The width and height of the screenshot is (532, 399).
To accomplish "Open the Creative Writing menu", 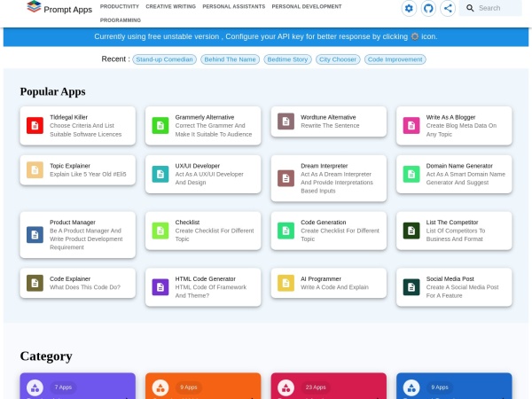I will tap(171, 6).
